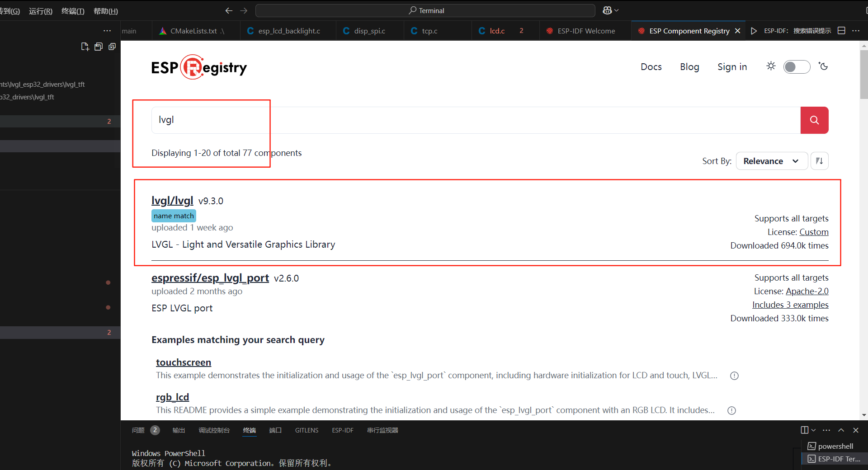Screen dimensions: 868x470
Task: Click Includes 3 examples link
Action: pyautogui.click(x=790, y=305)
